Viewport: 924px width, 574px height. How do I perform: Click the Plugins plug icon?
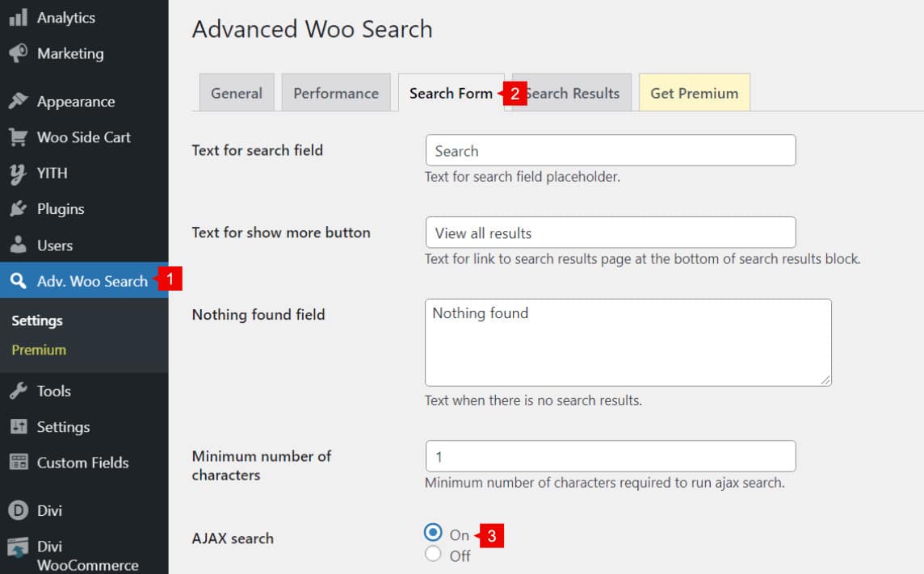pyautogui.click(x=18, y=209)
